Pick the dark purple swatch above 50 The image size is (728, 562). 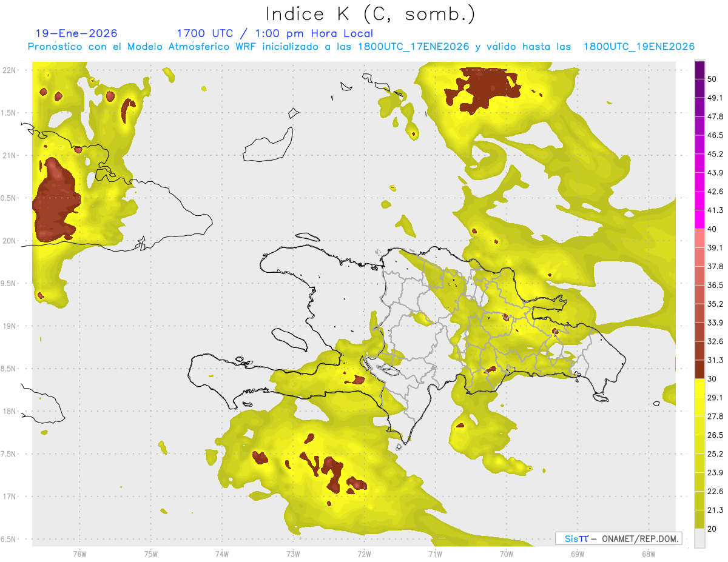pyautogui.click(x=700, y=70)
